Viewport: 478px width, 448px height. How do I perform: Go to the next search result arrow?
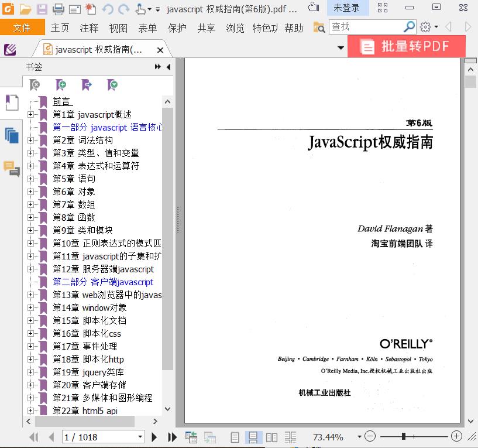pyautogui.click(x=468, y=27)
